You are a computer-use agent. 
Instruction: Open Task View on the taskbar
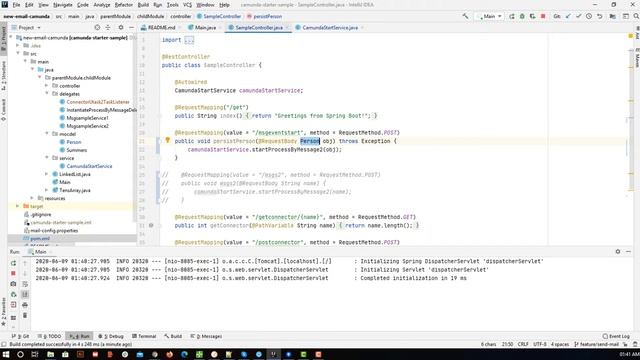[x=35, y=354]
